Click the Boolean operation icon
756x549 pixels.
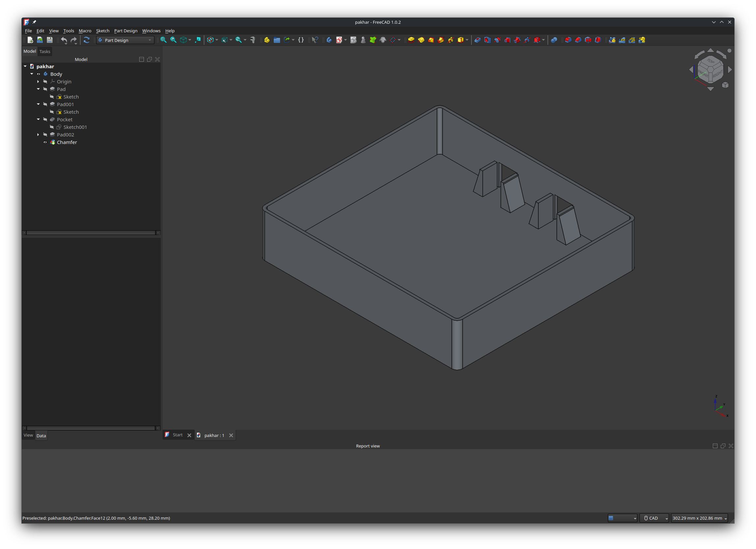pos(554,40)
